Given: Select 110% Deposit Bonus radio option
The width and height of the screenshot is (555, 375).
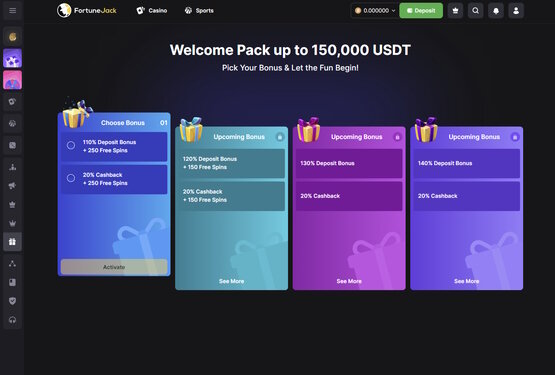Looking at the screenshot, I should [x=71, y=145].
